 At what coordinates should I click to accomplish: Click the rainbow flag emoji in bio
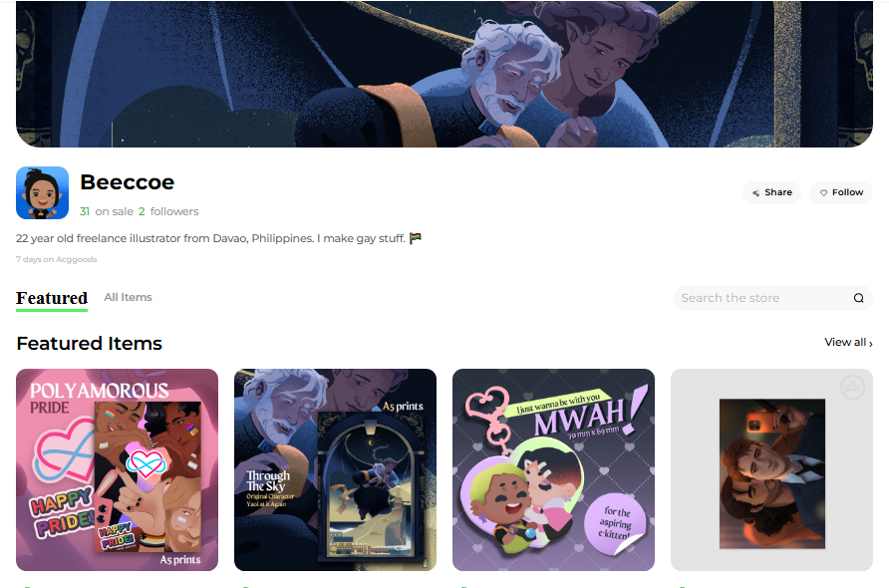416,238
